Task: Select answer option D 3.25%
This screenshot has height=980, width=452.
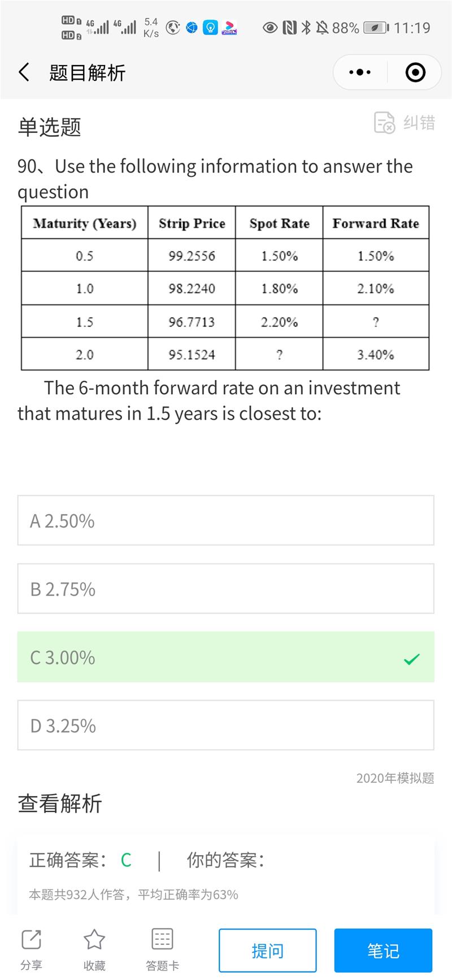Action: [225, 725]
